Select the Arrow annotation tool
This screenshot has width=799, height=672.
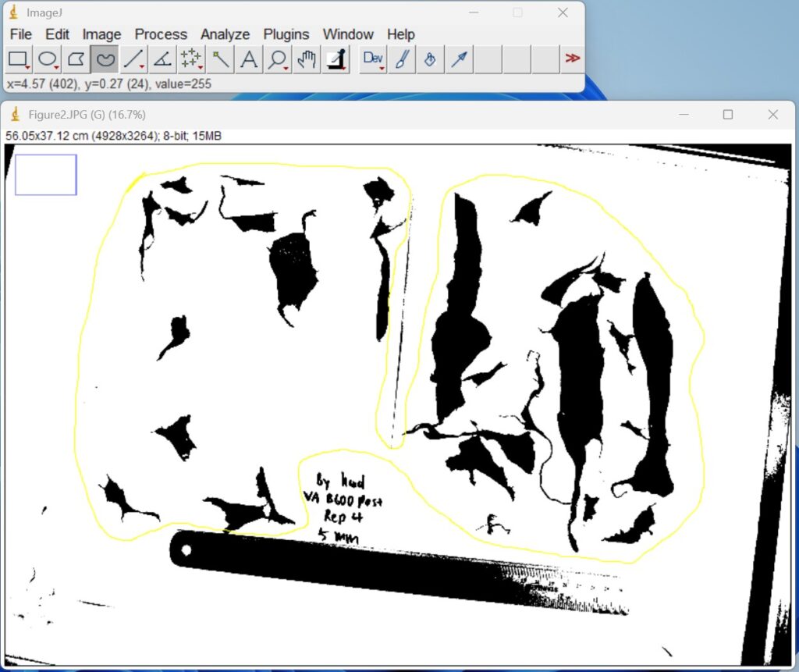[460, 59]
